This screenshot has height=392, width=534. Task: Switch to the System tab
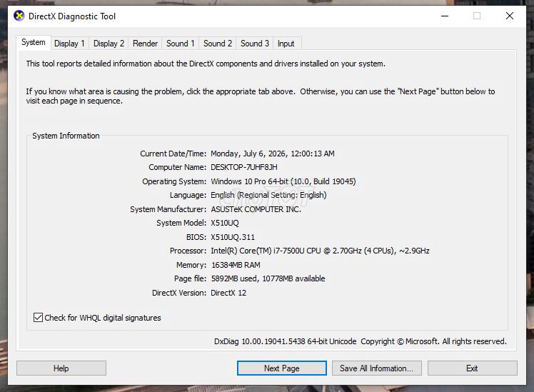[34, 43]
